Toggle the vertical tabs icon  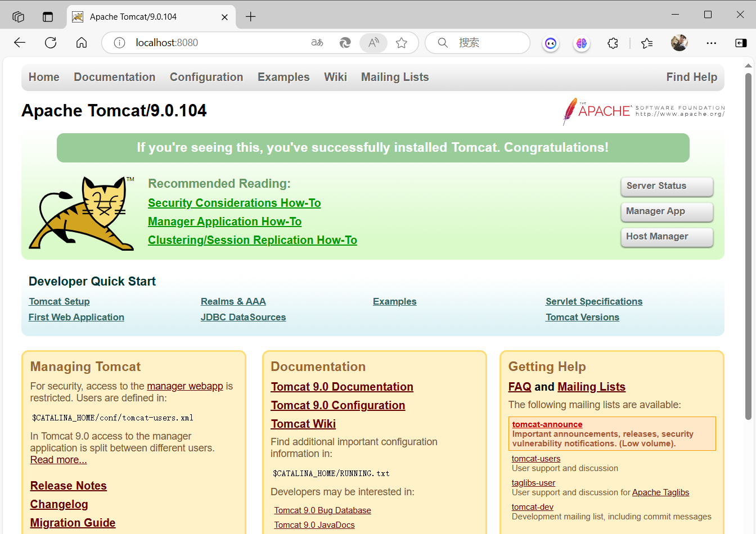click(48, 17)
